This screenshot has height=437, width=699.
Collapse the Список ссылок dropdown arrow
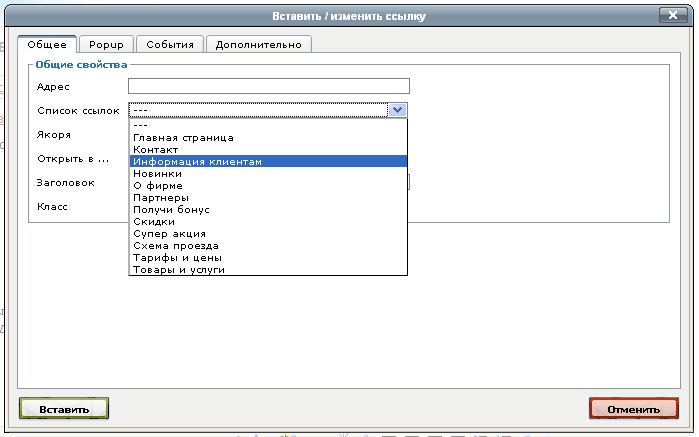(x=398, y=111)
